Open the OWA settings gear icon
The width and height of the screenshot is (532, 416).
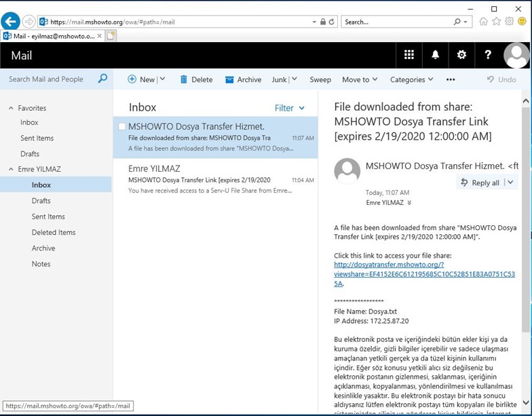pos(461,54)
